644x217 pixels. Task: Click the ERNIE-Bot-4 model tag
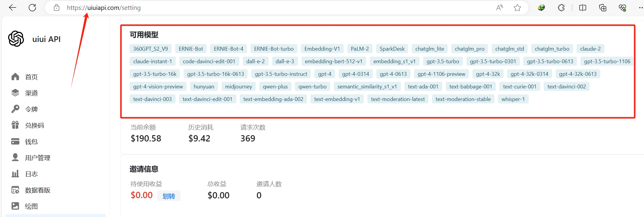229,49
